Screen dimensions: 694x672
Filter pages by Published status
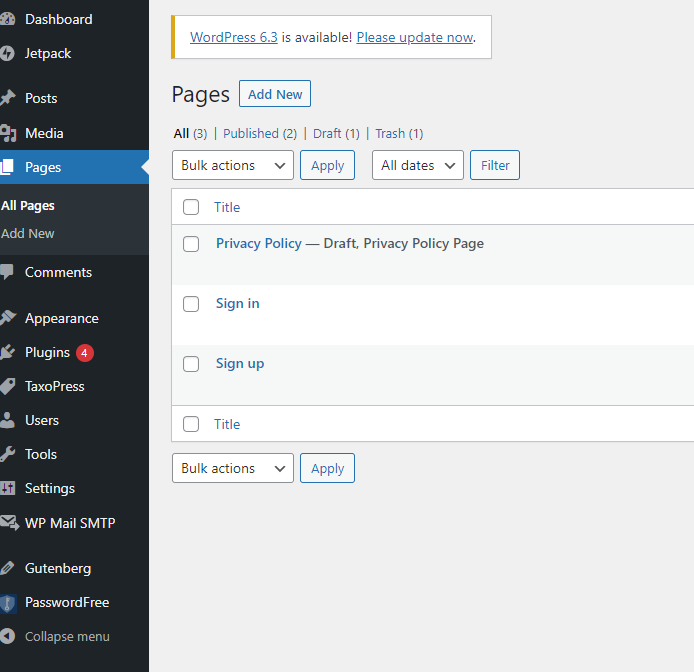point(251,133)
